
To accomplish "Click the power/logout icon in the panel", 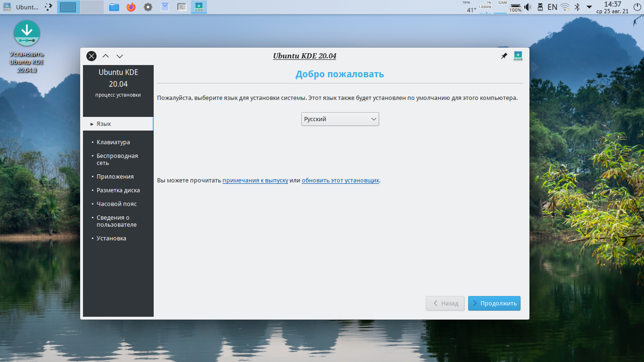I will point(637,7).
